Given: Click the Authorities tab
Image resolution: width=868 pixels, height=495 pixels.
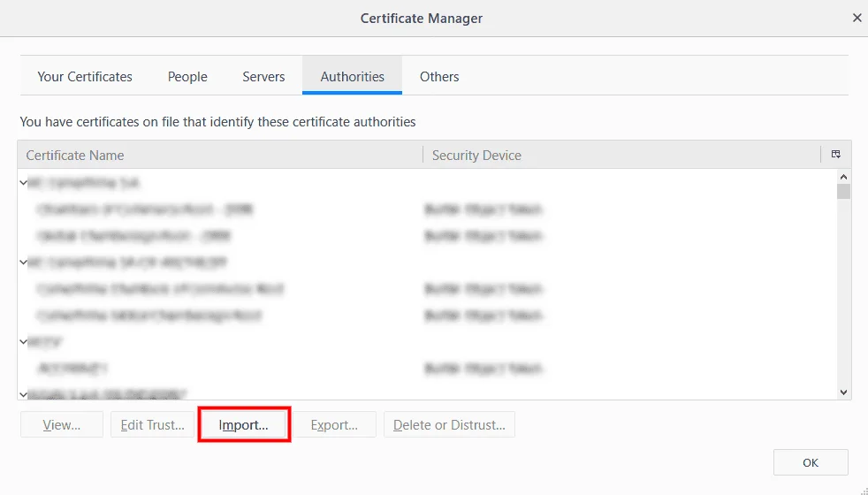Looking at the screenshot, I should (x=352, y=76).
